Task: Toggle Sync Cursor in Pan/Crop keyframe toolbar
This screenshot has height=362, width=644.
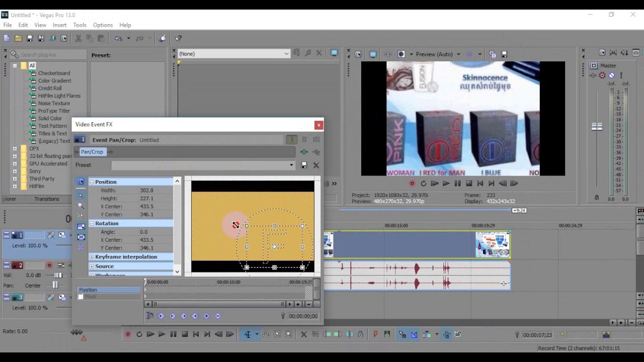Action: [149, 316]
